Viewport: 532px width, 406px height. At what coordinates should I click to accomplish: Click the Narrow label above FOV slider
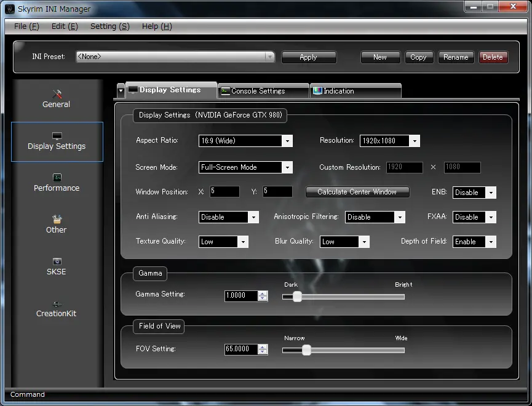click(295, 338)
